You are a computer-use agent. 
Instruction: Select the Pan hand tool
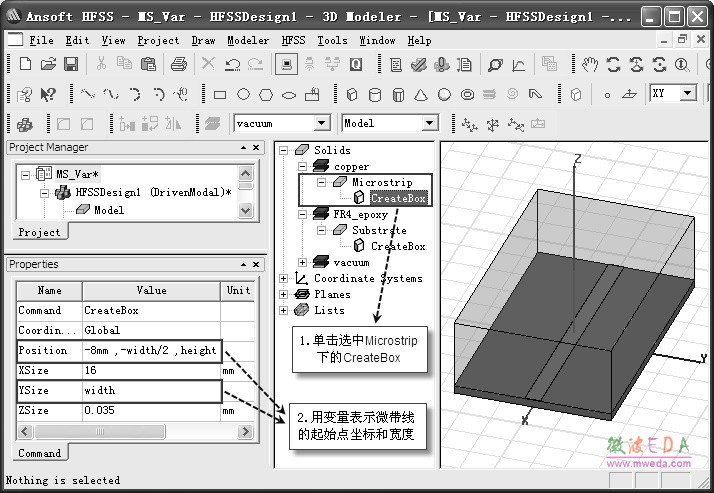point(590,65)
